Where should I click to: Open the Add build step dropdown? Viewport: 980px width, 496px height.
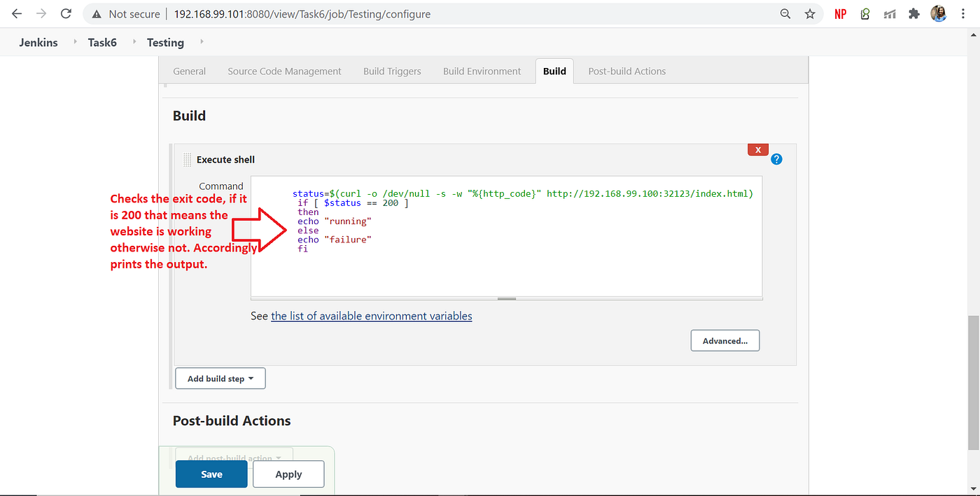(x=220, y=378)
